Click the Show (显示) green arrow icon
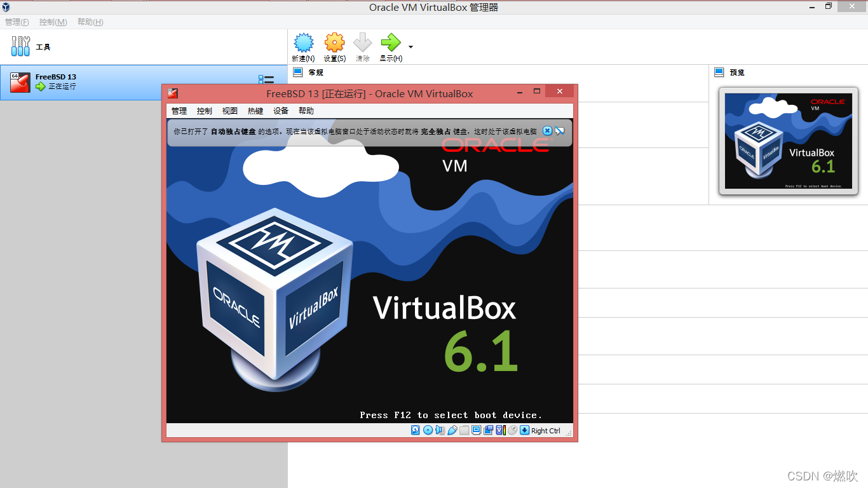 click(390, 43)
